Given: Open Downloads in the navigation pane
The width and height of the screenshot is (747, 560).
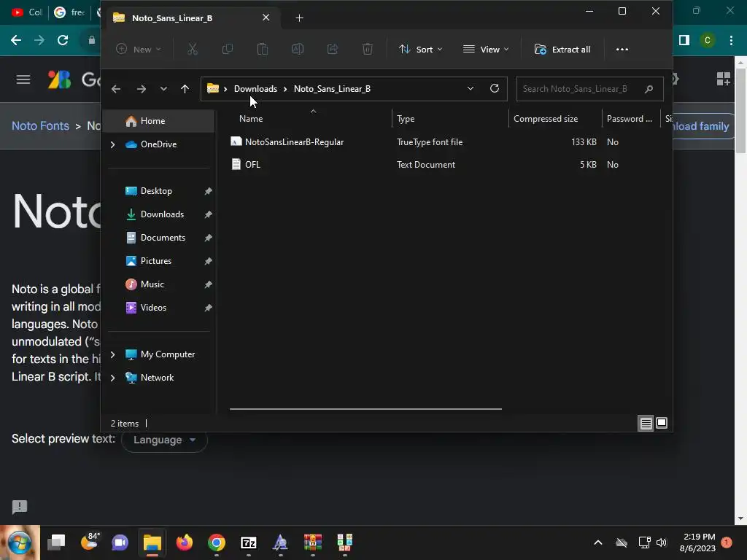Looking at the screenshot, I should tap(161, 214).
